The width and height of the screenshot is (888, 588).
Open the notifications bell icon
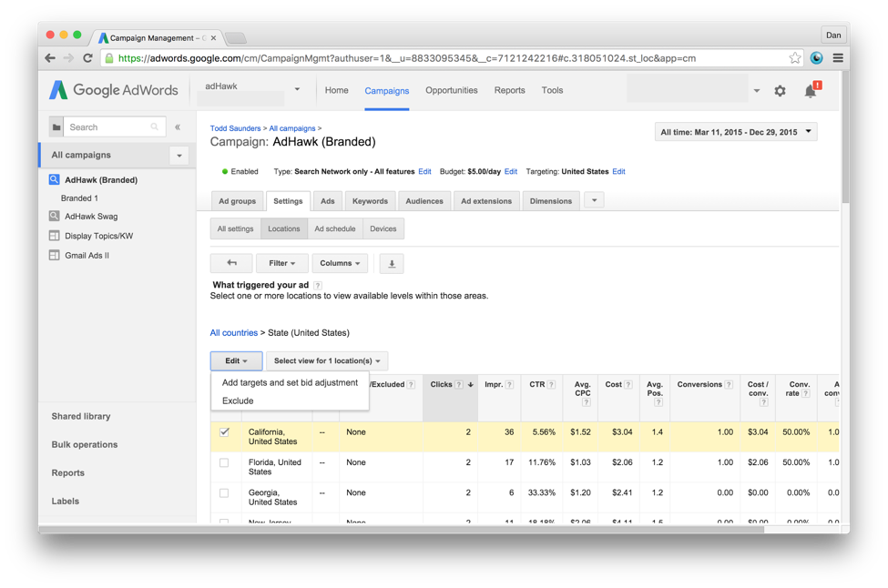pos(811,90)
